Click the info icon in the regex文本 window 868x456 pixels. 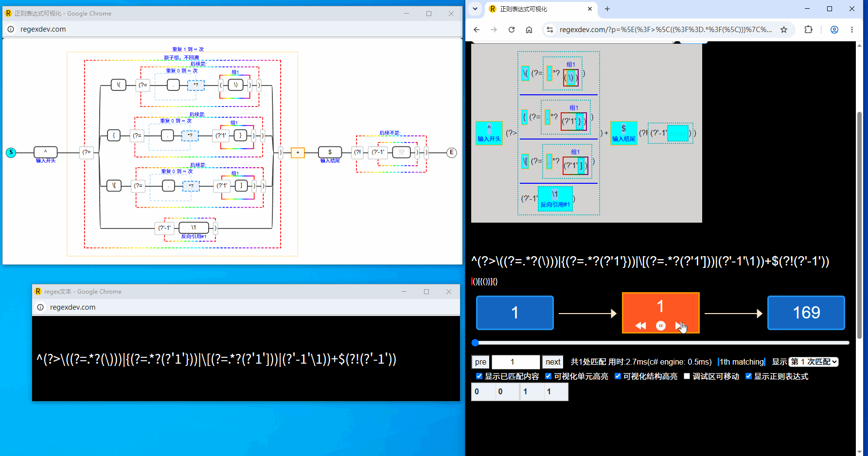point(40,307)
